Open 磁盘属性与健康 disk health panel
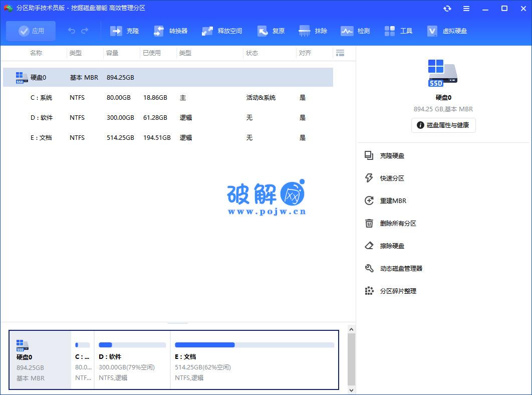 (443, 125)
